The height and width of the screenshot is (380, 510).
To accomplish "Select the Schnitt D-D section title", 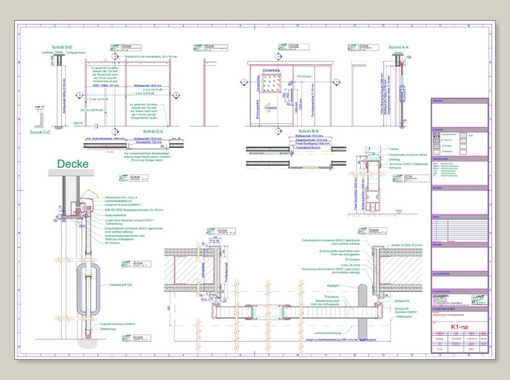I will tap(62, 47).
